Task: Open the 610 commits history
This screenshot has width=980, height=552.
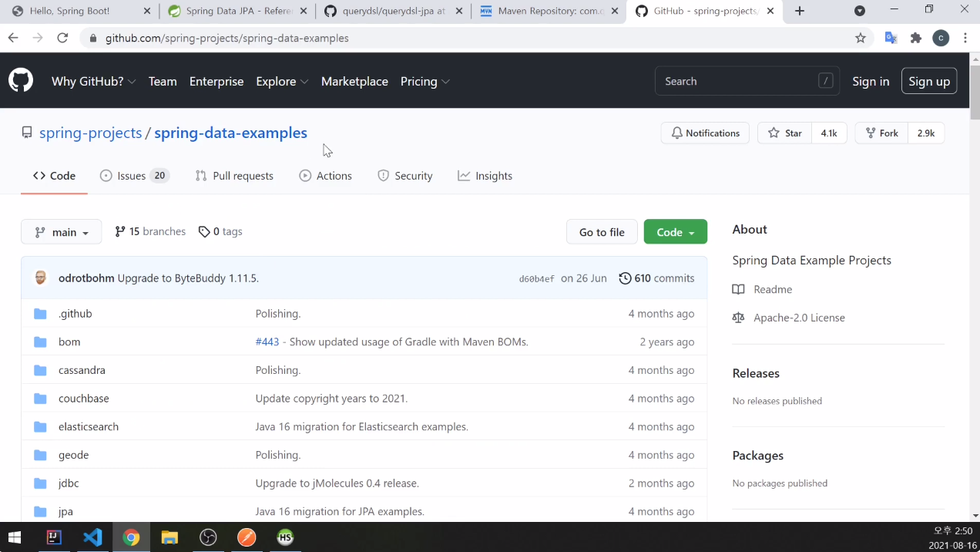Action: (x=656, y=278)
